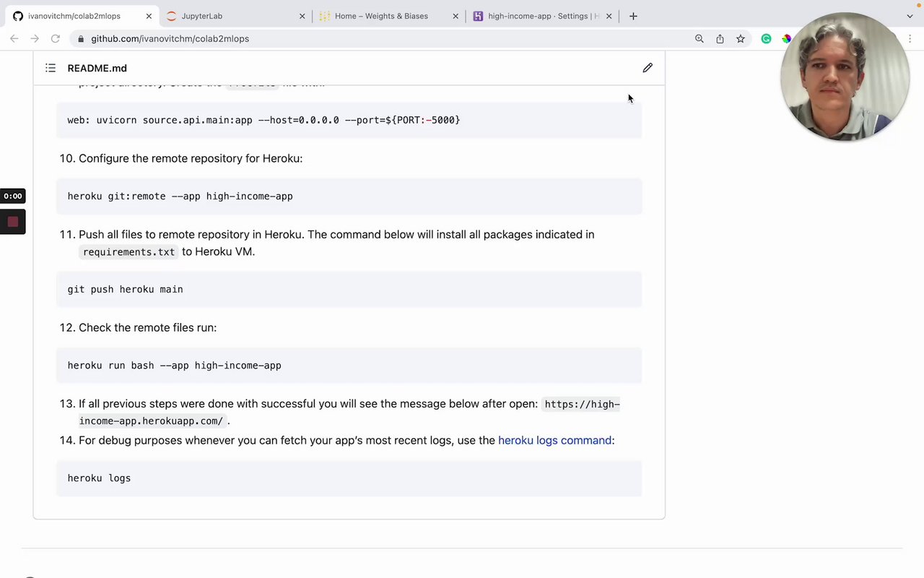The width and height of the screenshot is (924, 578).
Task: Edit README.md with the pencil icon
Action: click(x=648, y=68)
